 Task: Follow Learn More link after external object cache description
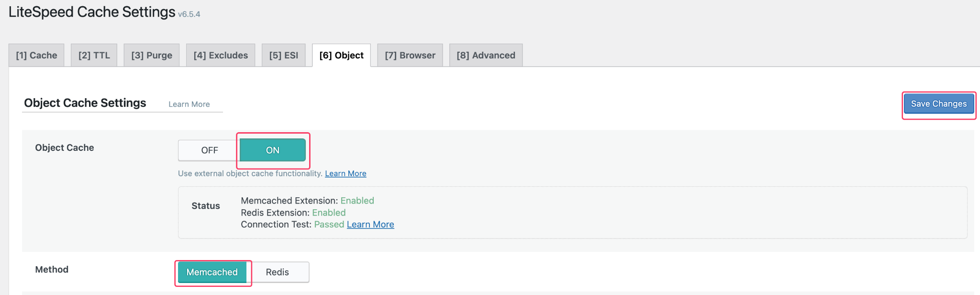click(345, 173)
